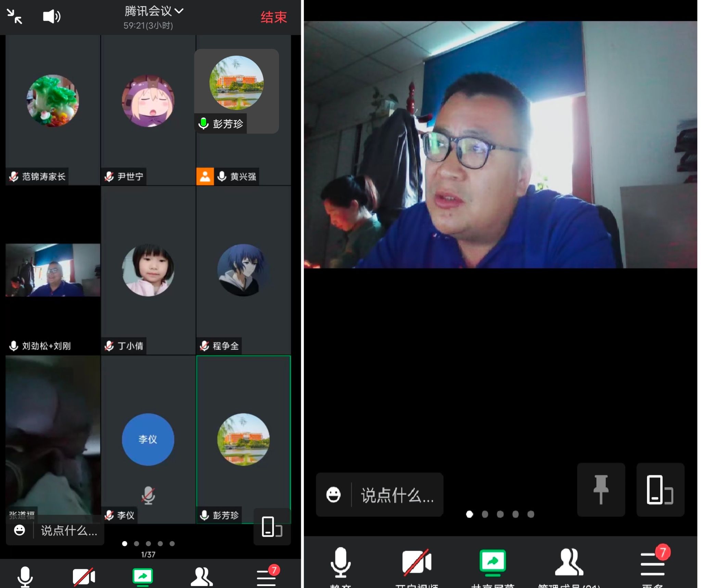Mute the microphone in right toolbar
This screenshot has width=701, height=588.
(x=340, y=563)
